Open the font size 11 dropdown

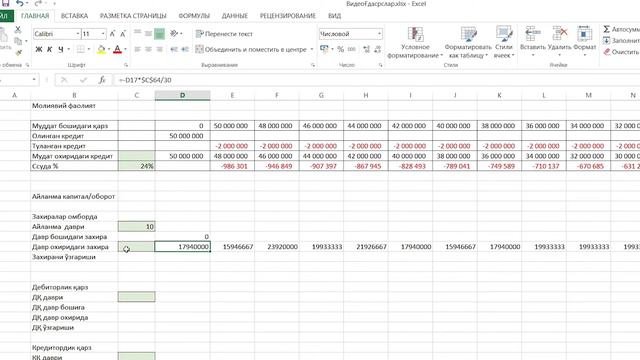click(103, 34)
